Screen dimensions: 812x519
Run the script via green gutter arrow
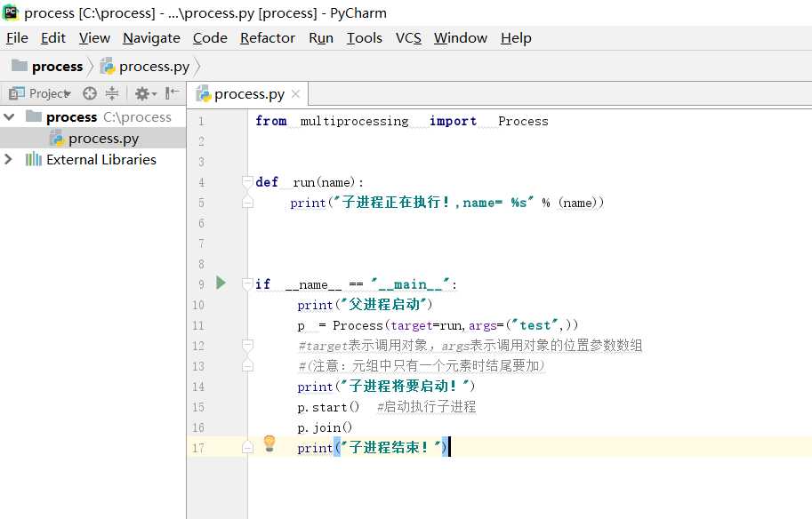click(221, 283)
